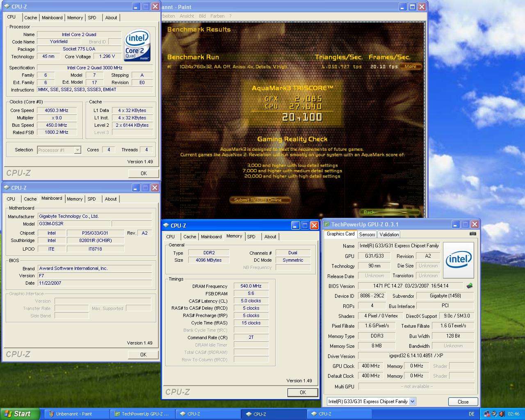Click OK in Memory CPU-Z window
Image resolution: width=525 pixels, height=420 pixels.
coord(303,393)
